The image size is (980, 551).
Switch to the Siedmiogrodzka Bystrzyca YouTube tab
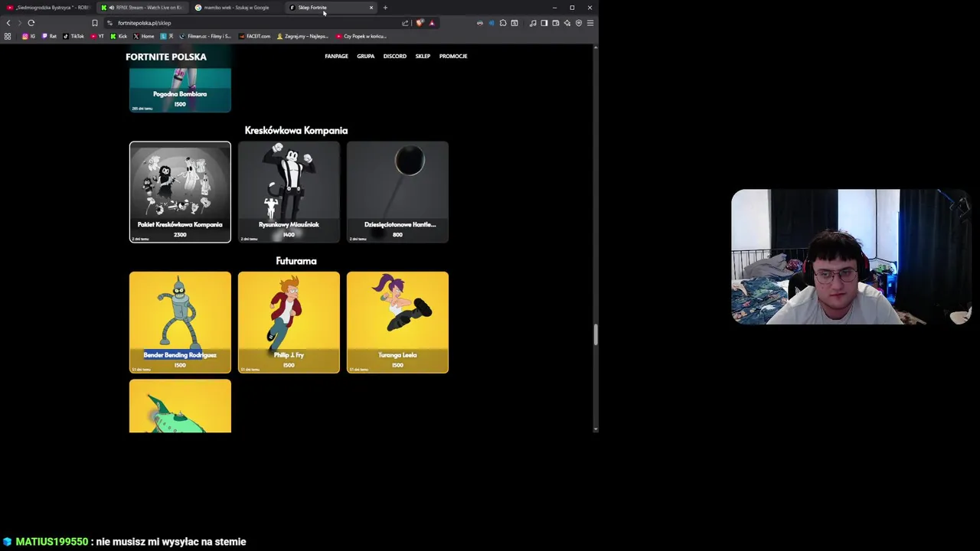tap(47, 8)
